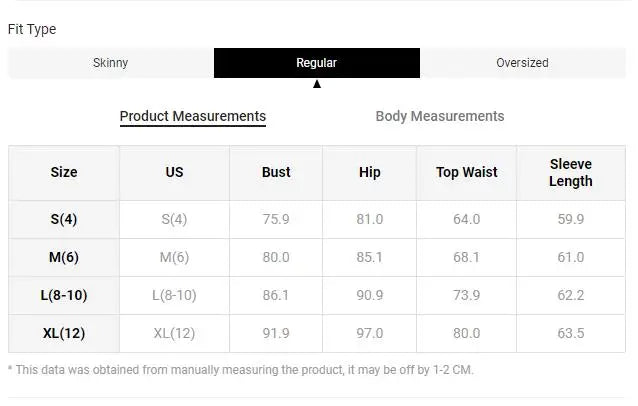Select the XL(12) size row label
Image resolution: width=638 pixels, height=406 pixels.
click(x=64, y=333)
